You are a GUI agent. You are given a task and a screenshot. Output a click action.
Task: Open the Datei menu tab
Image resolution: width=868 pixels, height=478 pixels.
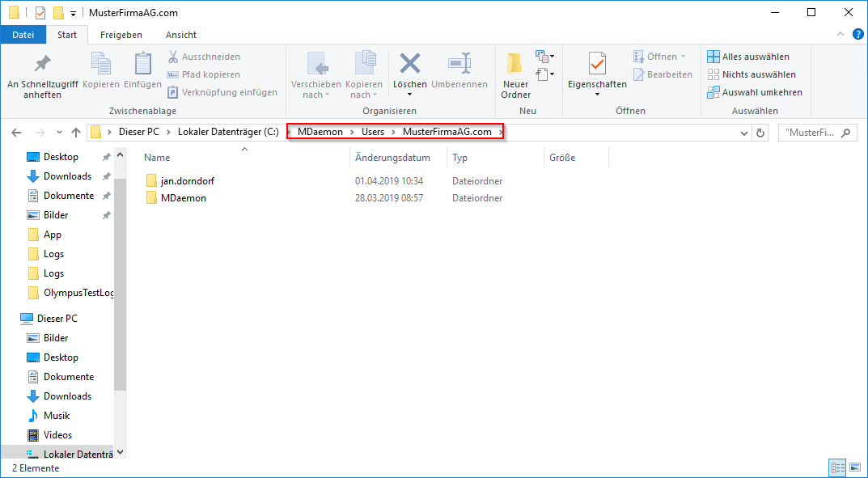tap(23, 35)
